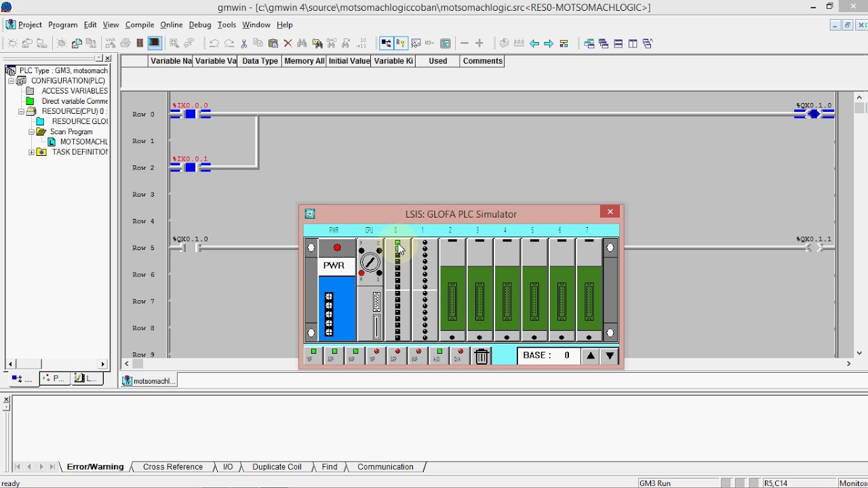This screenshot has width=868, height=488.
Task: Select the %QX0.1.0 output coil on Row 0
Action: click(814, 114)
